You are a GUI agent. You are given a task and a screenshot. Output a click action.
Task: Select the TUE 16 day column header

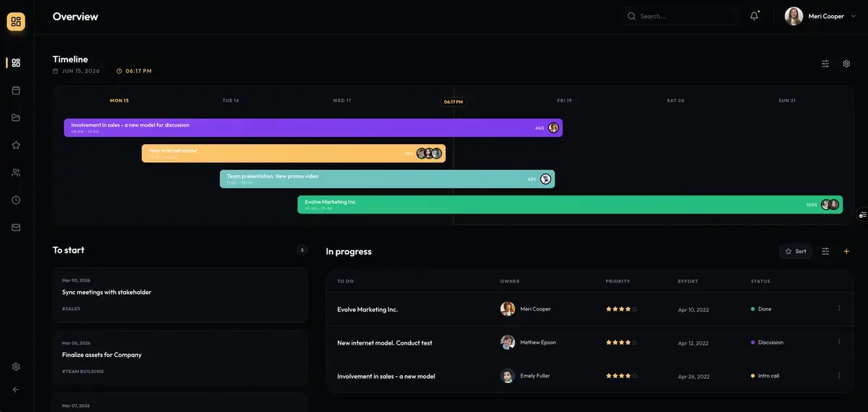(231, 101)
